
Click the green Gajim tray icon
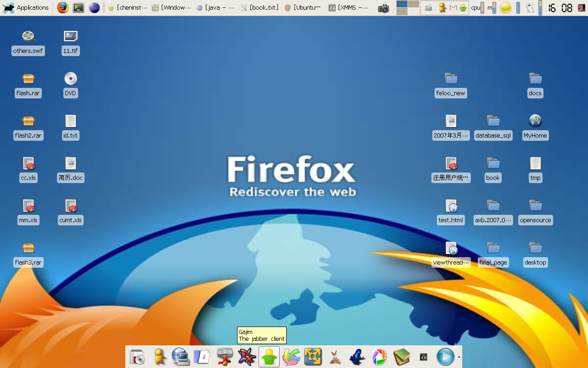pyautogui.click(x=463, y=8)
